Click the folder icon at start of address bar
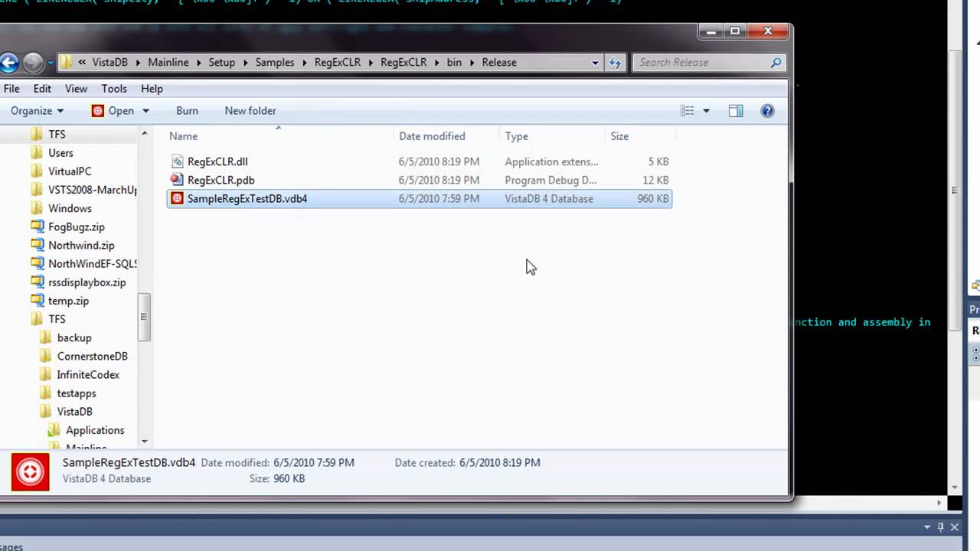Screen dimensions: 980x551 pyautogui.click(x=66, y=63)
